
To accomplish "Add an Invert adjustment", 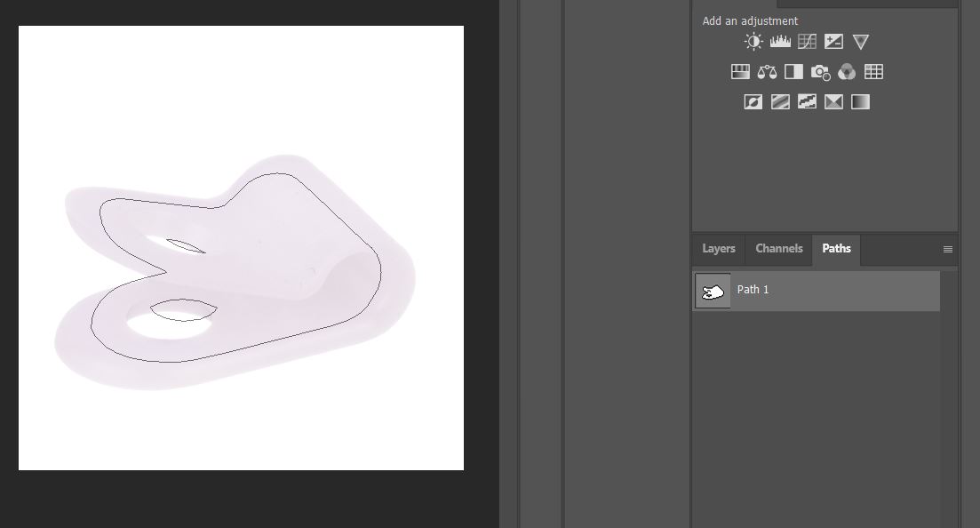I will [753, 102].
